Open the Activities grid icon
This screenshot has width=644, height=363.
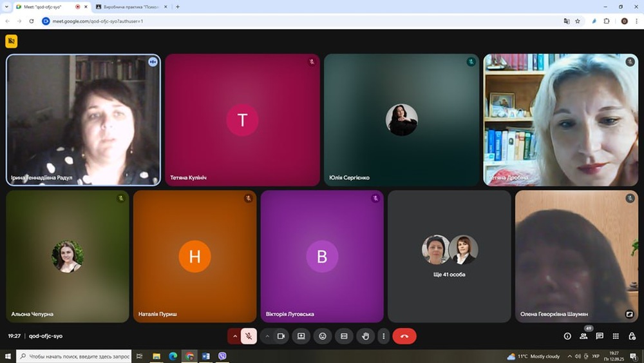616,336
